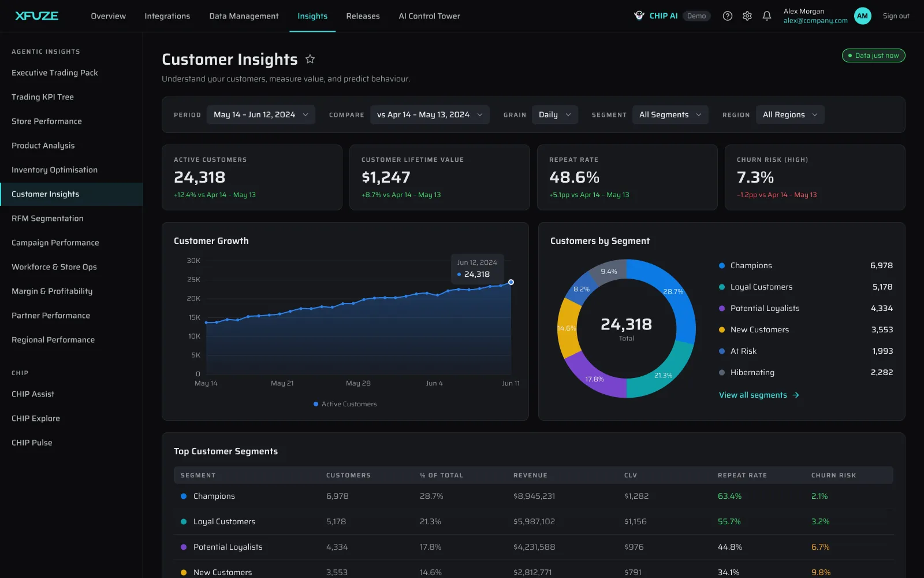The width and height of the screenshot is (924, 578).
Task: Sort table by Churn Risk column header
Action: (833, 475)
